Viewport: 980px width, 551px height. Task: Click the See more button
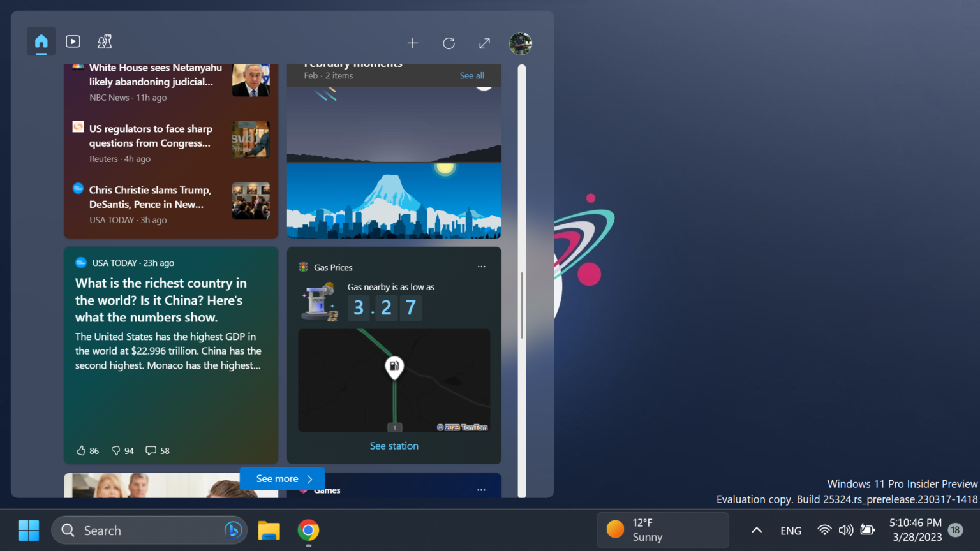click(x=281, y=478)
